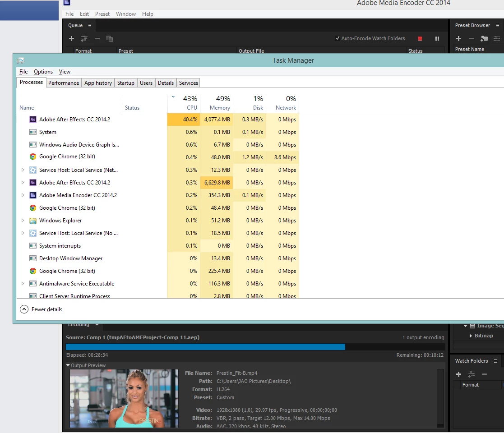Switch to the Startup tab
This screenshot has height=433, width=504.
pyautogui.click(x=126, y=83)
